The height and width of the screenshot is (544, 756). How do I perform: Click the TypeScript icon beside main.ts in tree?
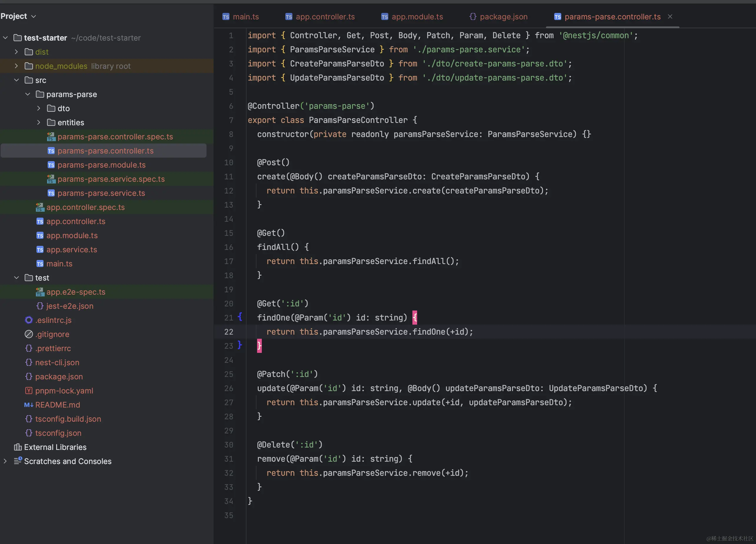40,264
